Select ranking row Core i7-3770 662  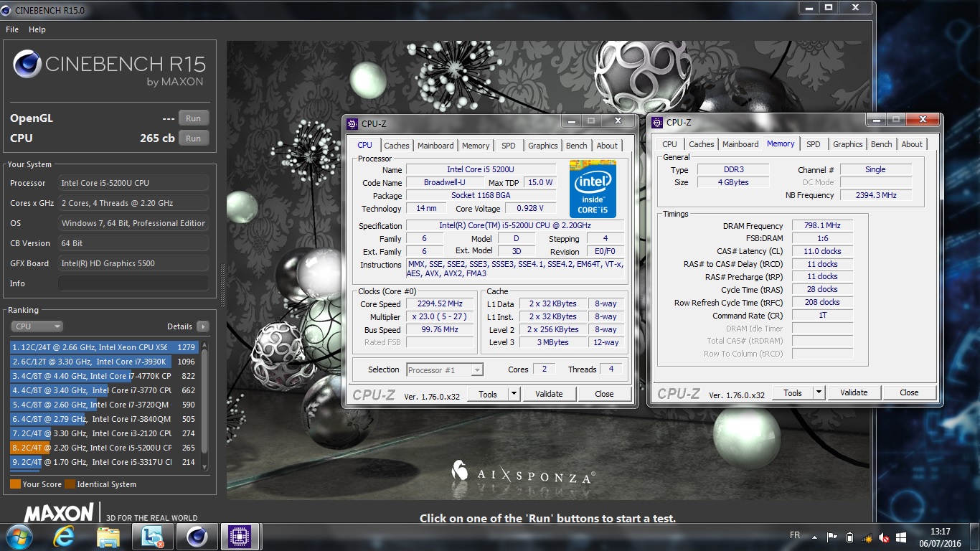pos(104,390)
